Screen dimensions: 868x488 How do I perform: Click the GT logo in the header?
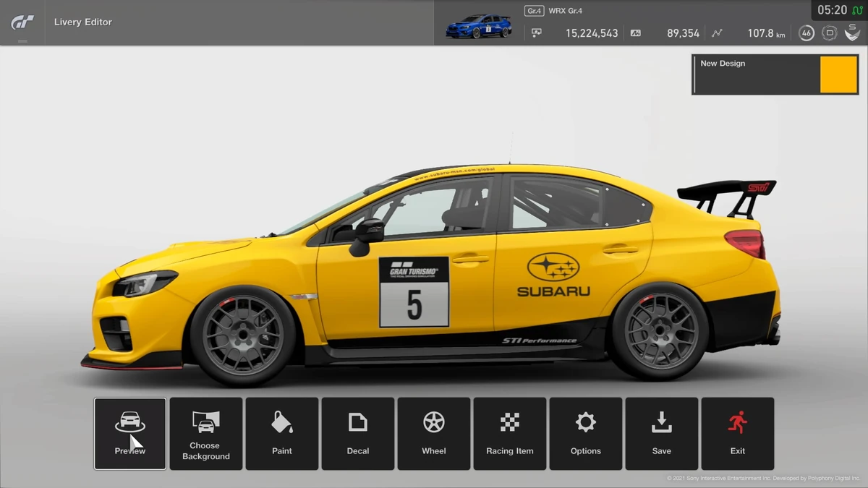[x=22, y=22]
